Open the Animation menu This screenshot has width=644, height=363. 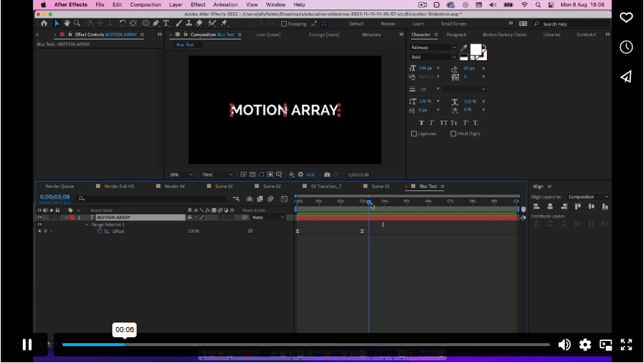[225, 4]
